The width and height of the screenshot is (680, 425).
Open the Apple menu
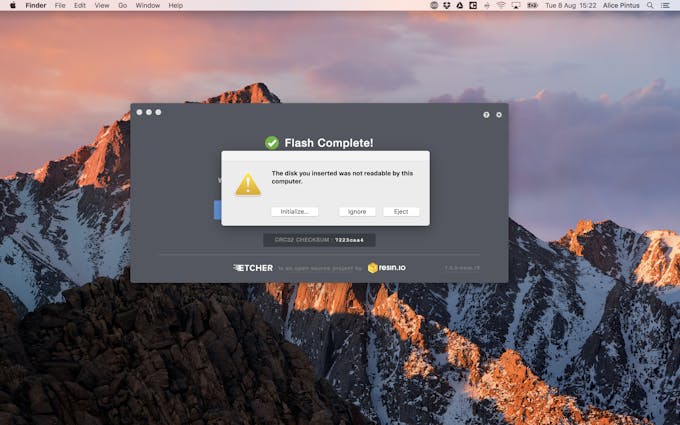pos(13,5)
